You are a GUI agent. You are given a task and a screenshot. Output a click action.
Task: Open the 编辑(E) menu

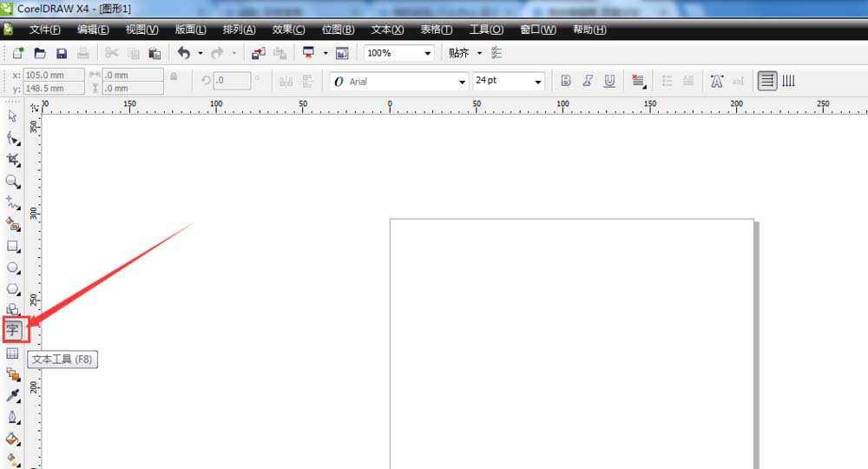click(93, 30)
